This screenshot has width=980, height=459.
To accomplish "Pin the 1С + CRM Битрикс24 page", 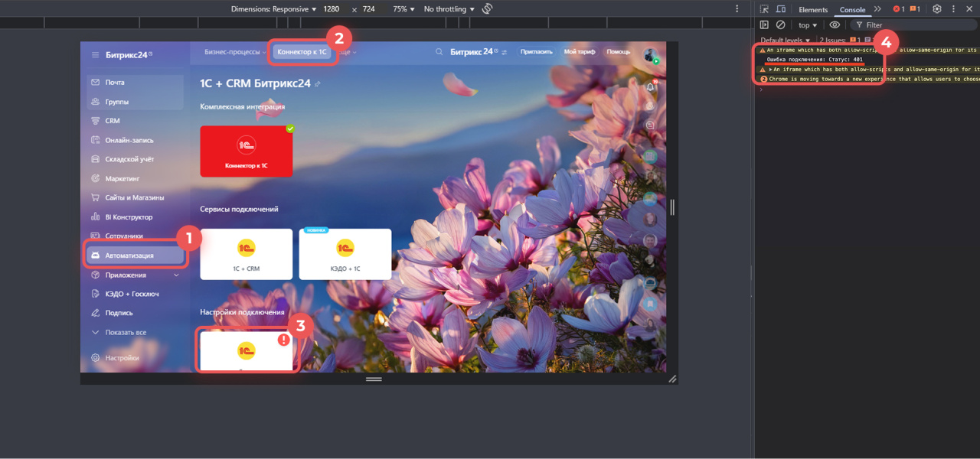I will point(318,83).
